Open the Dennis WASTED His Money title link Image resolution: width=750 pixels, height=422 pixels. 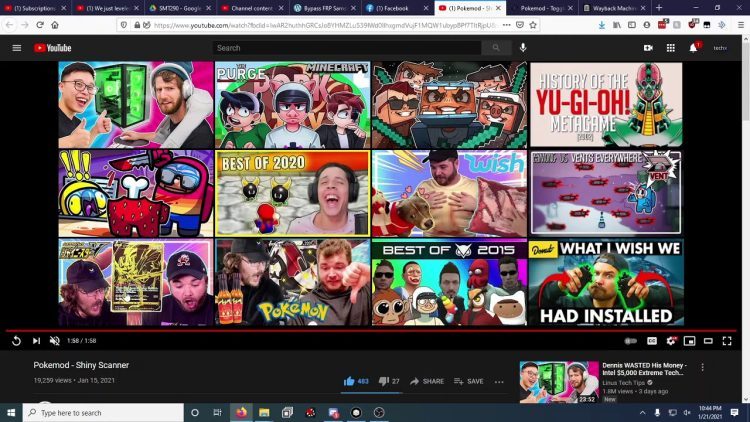click(x=644, y=369)
